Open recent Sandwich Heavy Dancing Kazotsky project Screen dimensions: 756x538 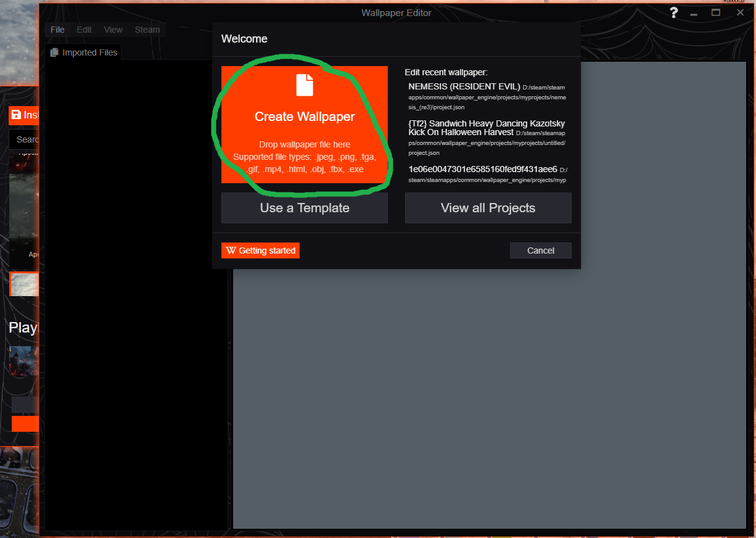pos(487,138)
